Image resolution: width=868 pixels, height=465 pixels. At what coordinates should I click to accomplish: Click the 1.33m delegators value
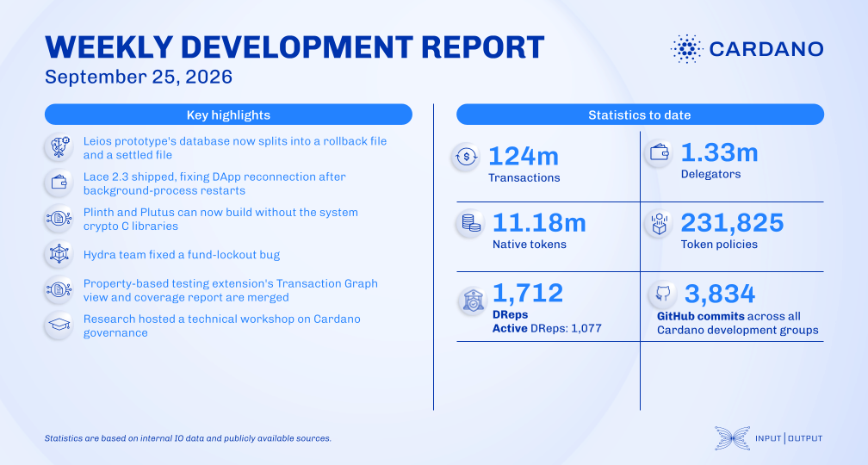pyautogui.click(x=719, y=152)
